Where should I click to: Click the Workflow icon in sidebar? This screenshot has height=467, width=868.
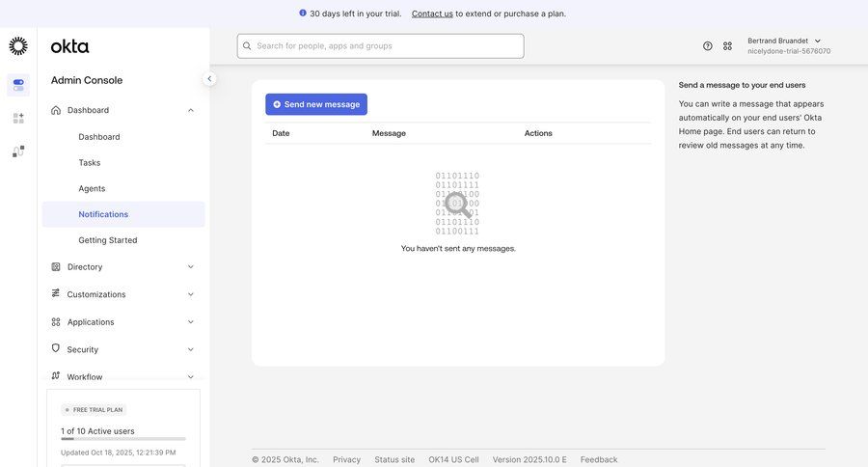click(x=56, y=375)
